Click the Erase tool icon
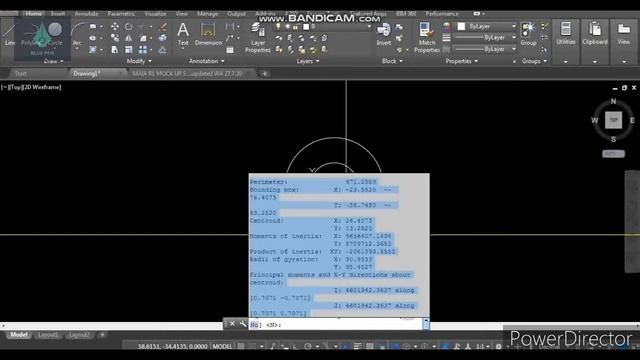640x360 pixels. tap(163, 27)
